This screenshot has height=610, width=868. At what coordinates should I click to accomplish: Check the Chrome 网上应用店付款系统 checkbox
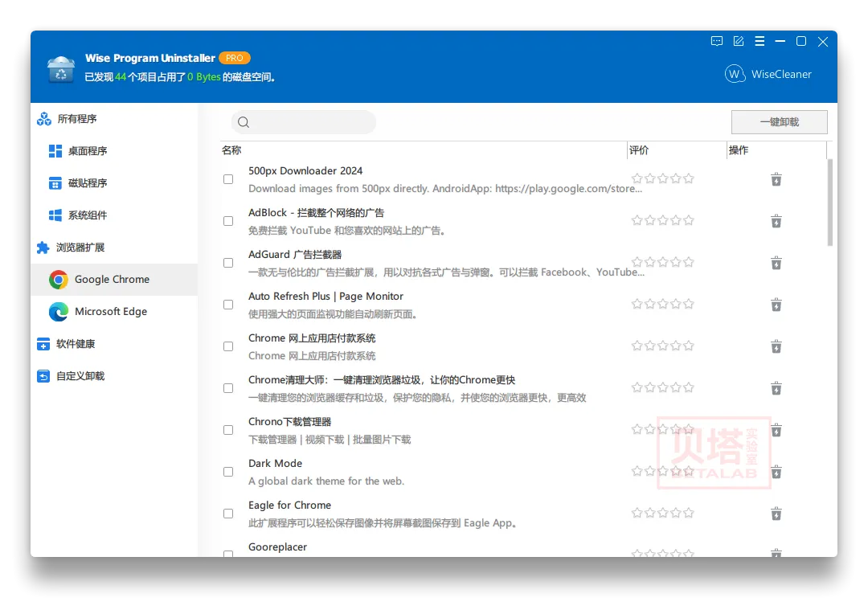pyautogui.click(x=228, y=346)
